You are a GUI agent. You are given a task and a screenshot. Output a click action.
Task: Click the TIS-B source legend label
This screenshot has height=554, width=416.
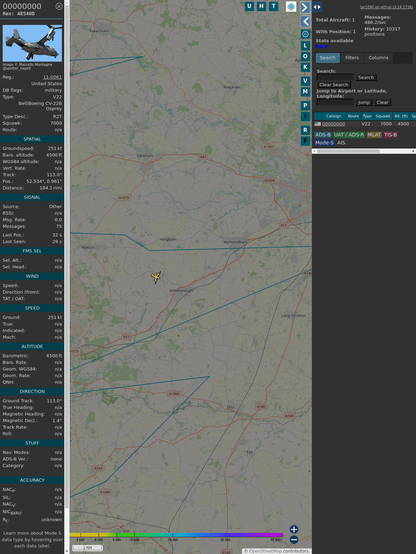tap(390, 135)
